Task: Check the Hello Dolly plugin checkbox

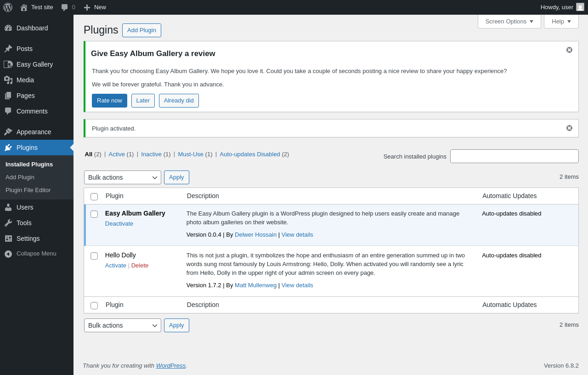Action: pos(94,256)
